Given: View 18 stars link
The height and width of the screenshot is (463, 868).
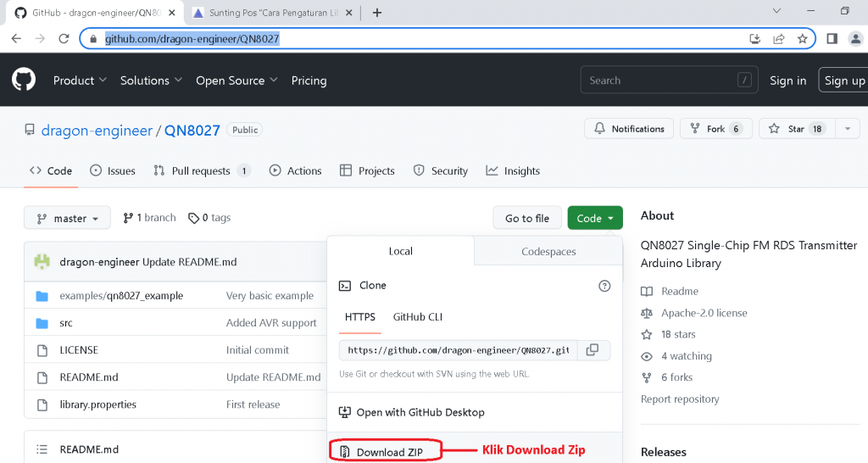Looking at the screenshot, I should tap(678, 334).
